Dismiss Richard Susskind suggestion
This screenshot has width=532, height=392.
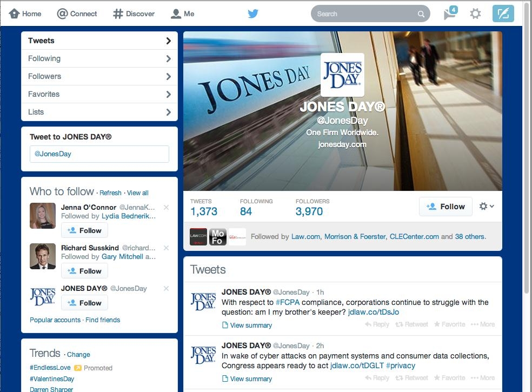pyautogui.click(x=167, y=248)
